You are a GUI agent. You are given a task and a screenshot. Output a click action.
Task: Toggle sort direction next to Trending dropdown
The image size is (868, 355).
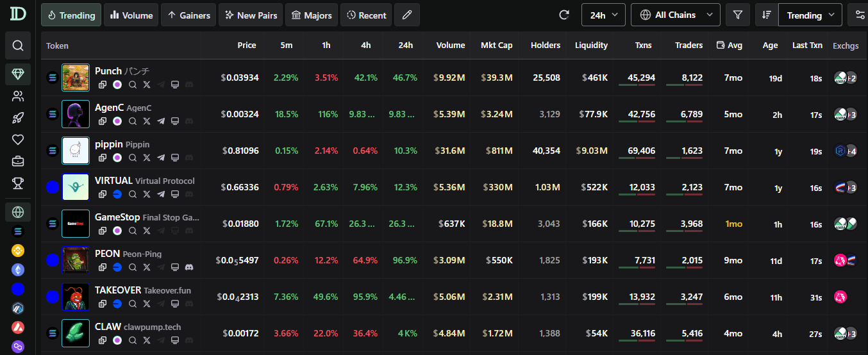(x=767, y=15)
